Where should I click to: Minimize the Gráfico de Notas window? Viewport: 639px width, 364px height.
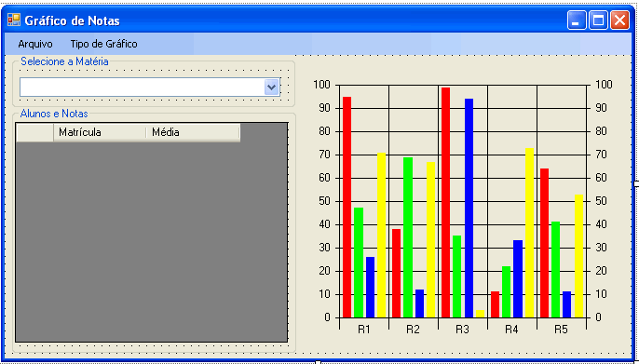tap(577, 20)
